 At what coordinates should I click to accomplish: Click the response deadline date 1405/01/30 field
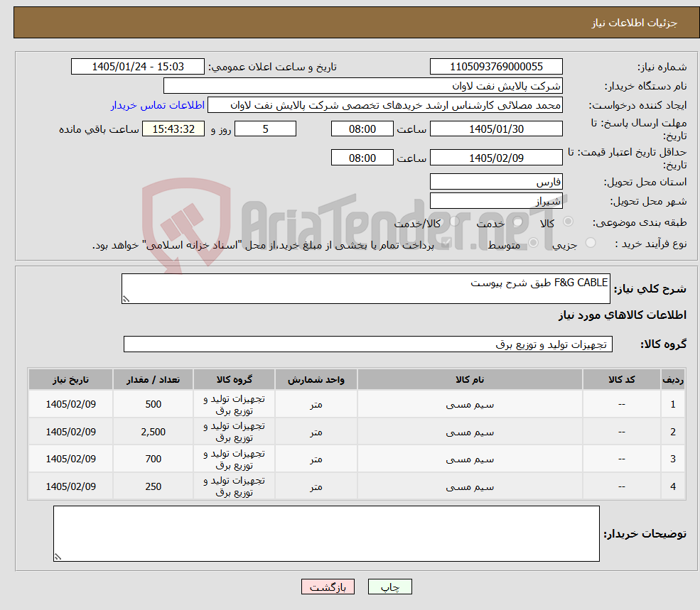coord(496,129)
